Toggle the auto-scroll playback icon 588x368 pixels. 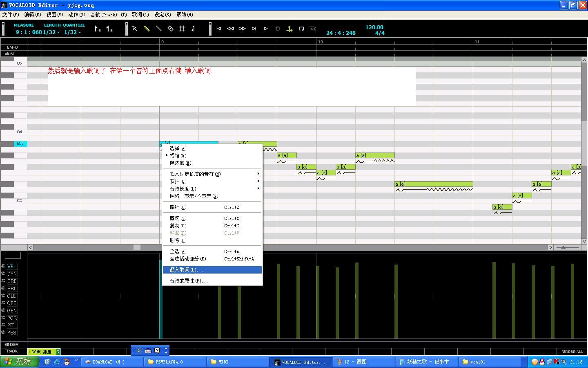pyautogui.click(x=290, y=29)
